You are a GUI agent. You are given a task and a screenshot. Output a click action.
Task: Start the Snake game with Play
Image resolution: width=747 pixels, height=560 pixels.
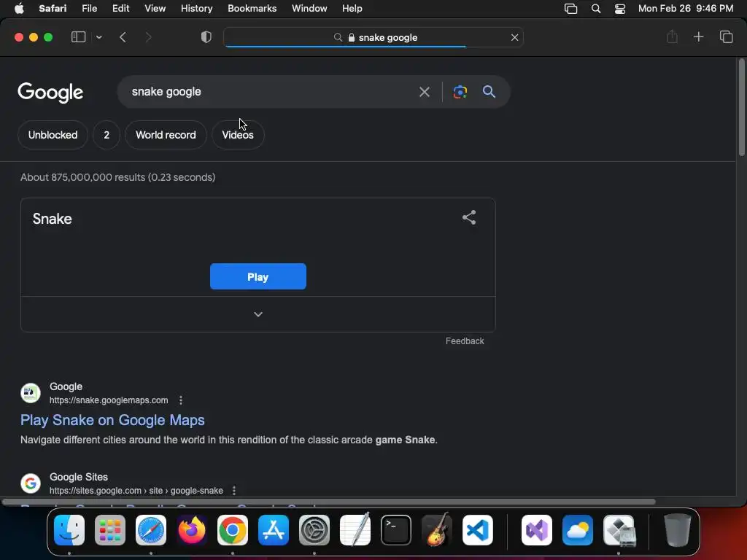click(x=258, y=276)
